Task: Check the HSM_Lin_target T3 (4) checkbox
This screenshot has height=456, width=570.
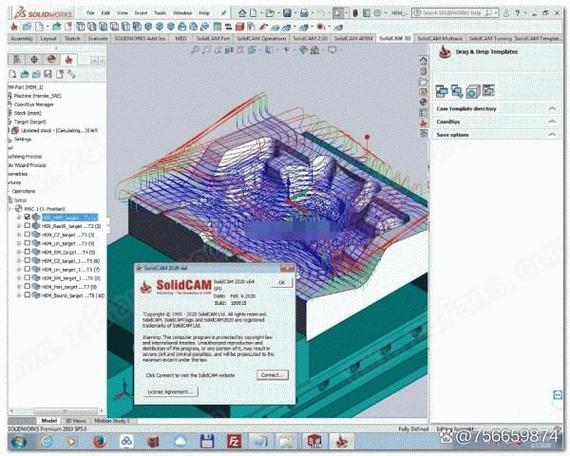Action: (x=27, y=243)
